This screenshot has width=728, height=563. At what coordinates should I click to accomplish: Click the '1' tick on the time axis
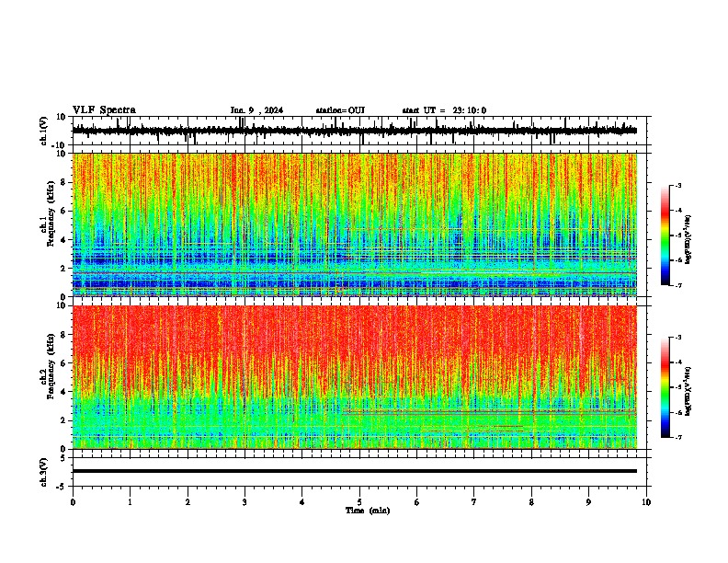point(130,502)
